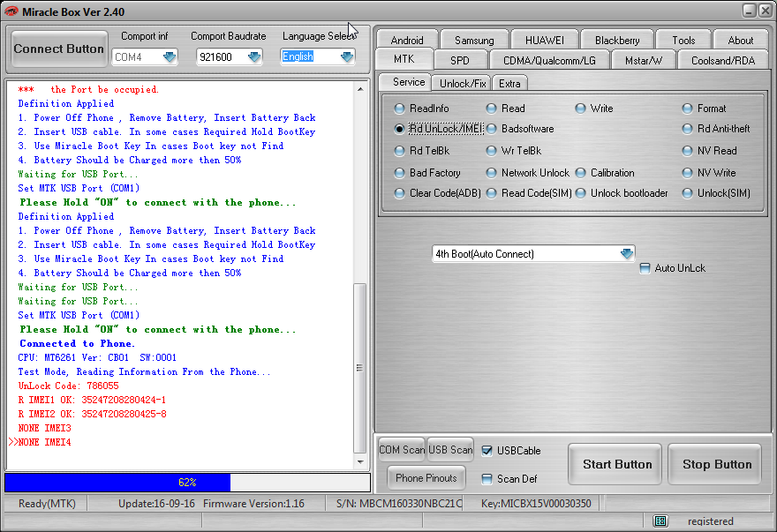
Task: Click the Miracle Box title bar logo icon
Action: pos(11,11)
